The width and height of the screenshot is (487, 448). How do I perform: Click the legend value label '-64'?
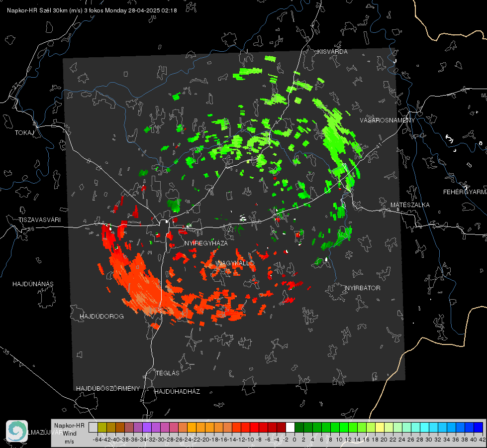tap(97, 440)
